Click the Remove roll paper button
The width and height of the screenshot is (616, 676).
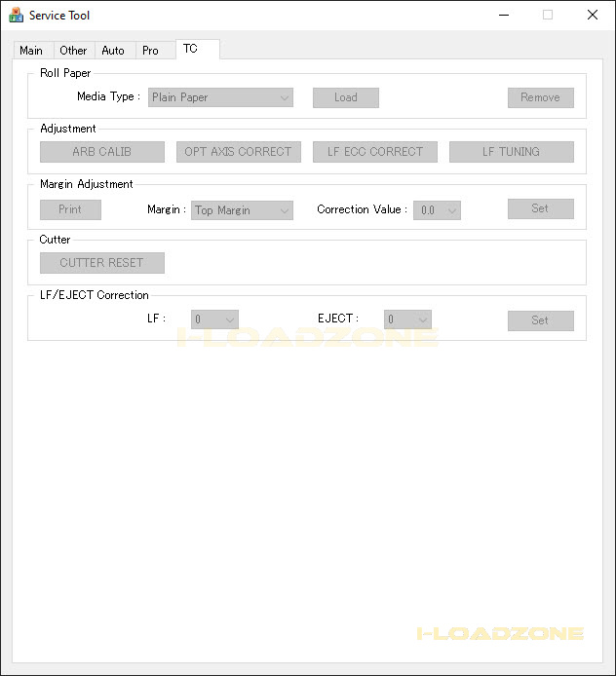pos(541,97)
